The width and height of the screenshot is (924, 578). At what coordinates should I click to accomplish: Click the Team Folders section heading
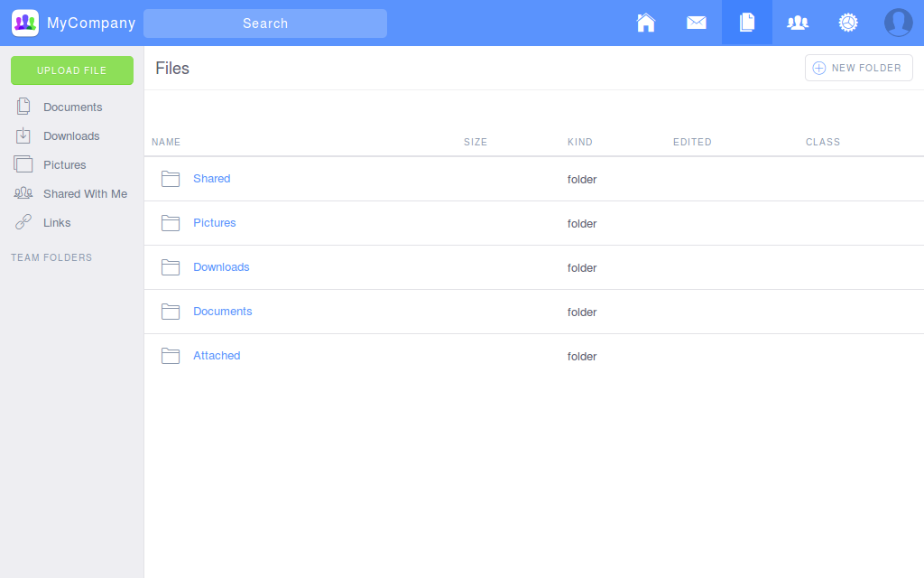[51, 257]
